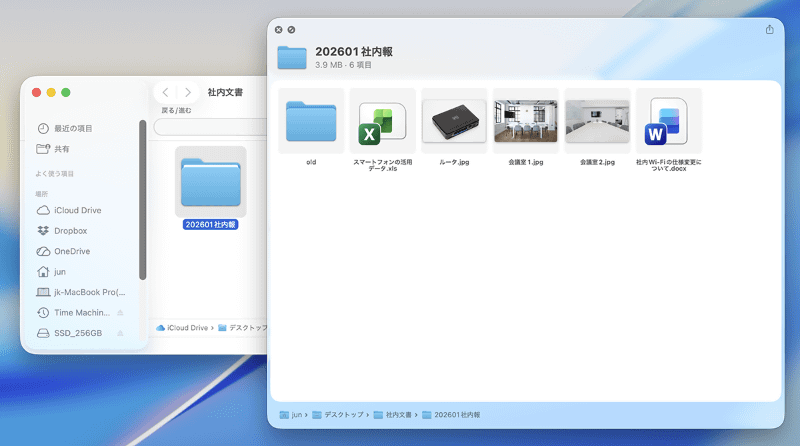Screen dimensions: 800x446
Task: Click jun in Quick Look path bar
Action: point(291,415)
